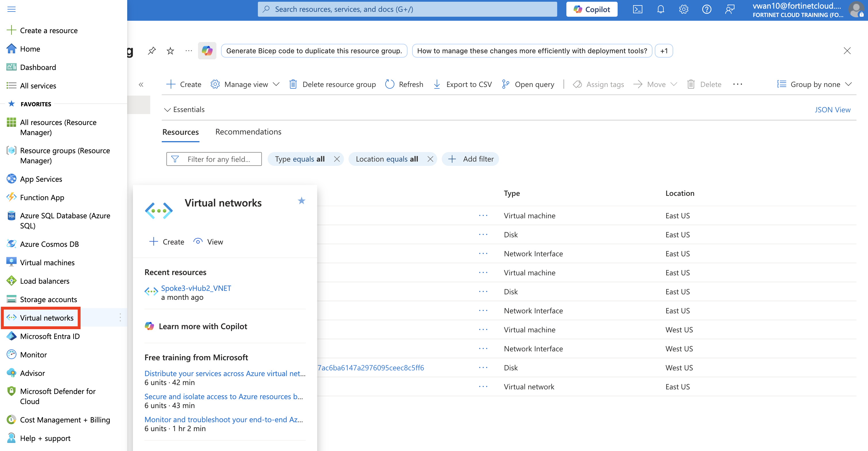The width and height of the screenshot is (868, 451).
Task: Click the Filter for any field box
Action: [x=218, y=159]
